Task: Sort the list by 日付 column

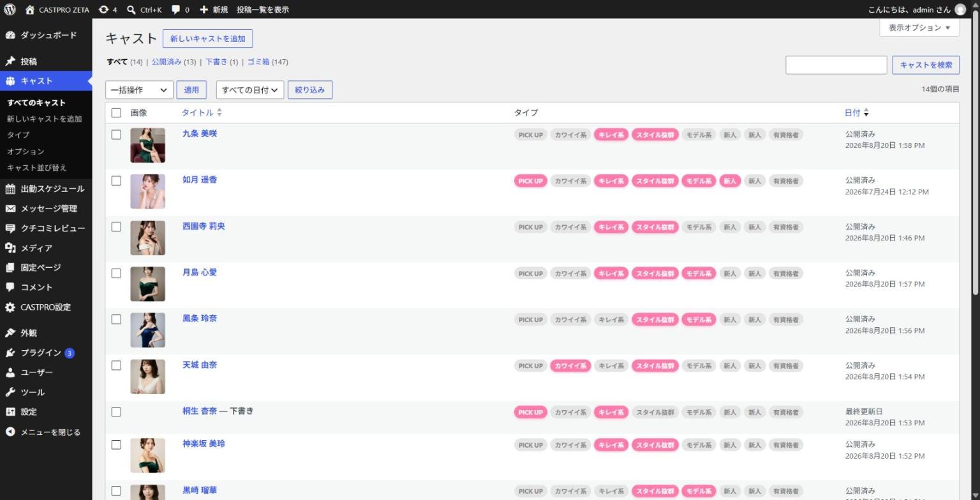Action: [857, 113]
